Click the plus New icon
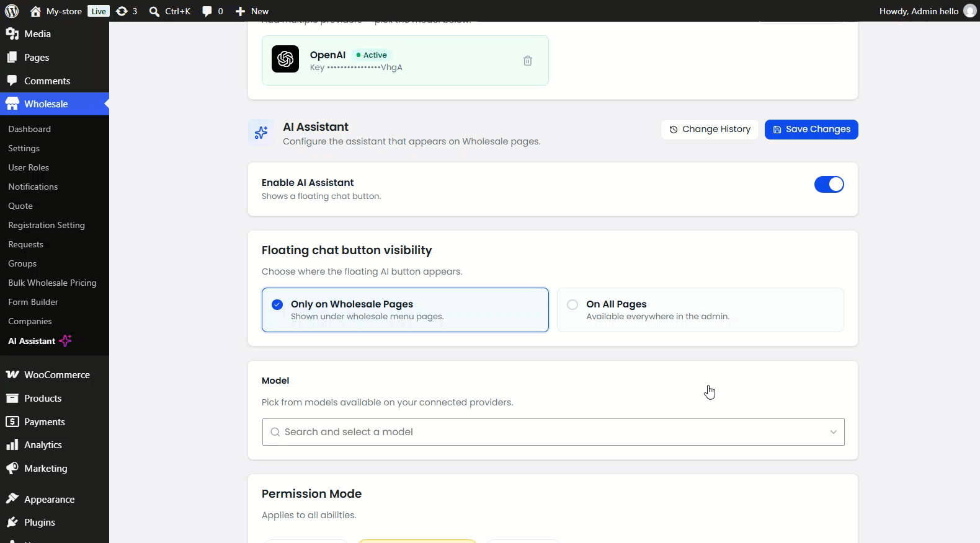This screenshot has height=543, width=980. 241,11
